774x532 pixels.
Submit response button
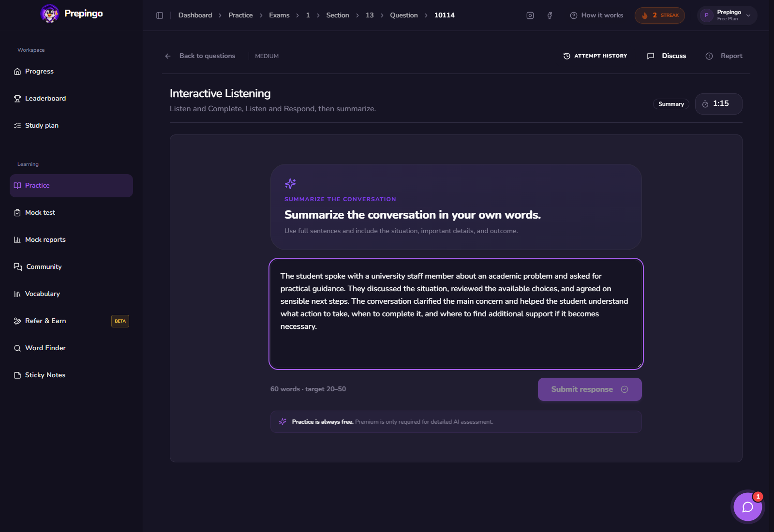tap(590, 389)
